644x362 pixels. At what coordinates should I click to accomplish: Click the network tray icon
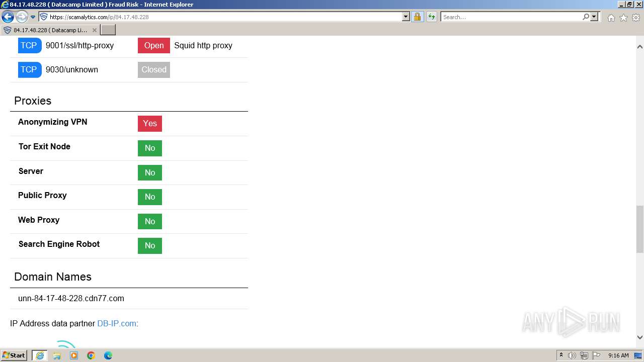[584, 355]
